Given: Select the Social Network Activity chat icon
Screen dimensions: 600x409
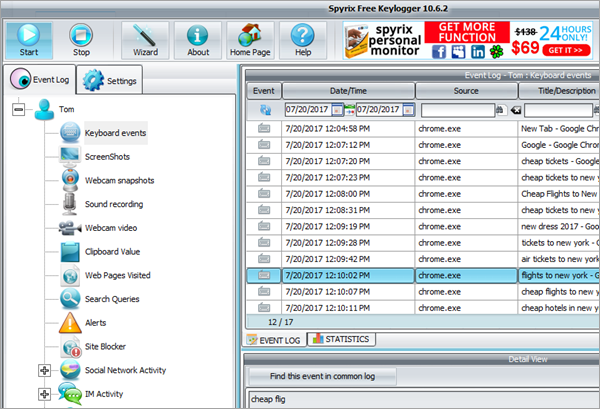Looking at the screenshot, I should pos(70,370).
